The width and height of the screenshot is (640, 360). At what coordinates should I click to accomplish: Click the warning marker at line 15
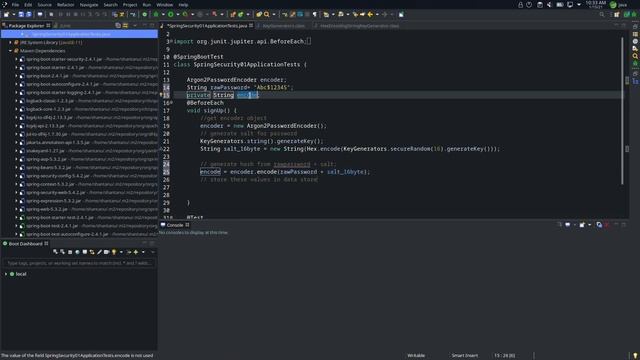tap(161, 95)
